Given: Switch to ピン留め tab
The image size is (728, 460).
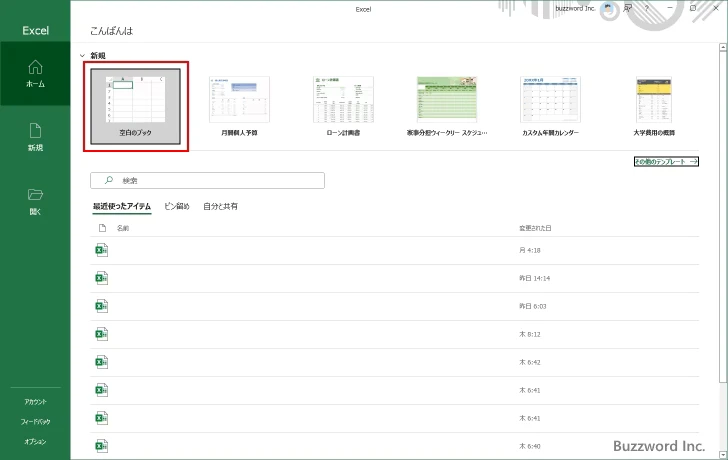Looking at the screenshot, I should click(x=177, y=207).
